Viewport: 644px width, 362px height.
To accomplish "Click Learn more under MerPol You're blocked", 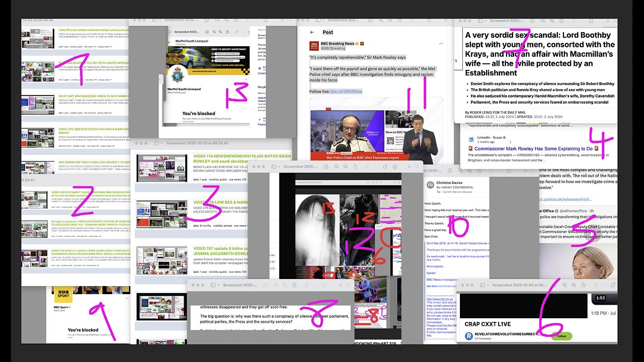I will [x=188, y=122].
